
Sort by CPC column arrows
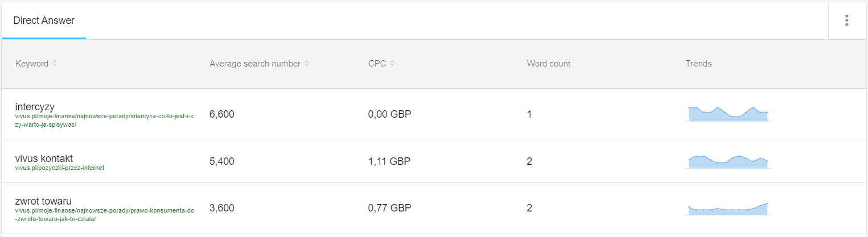pyautogui.click(x=392, y=64)
